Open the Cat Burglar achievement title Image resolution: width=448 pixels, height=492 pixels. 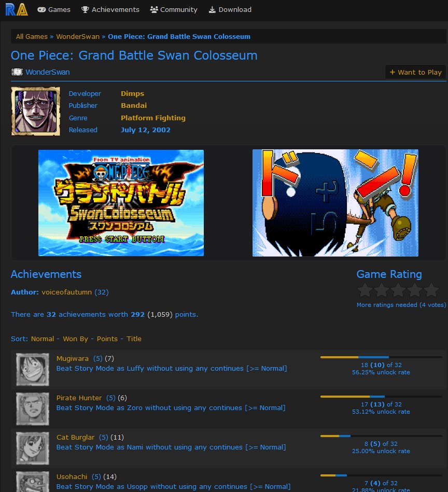[x=75, y=438]
